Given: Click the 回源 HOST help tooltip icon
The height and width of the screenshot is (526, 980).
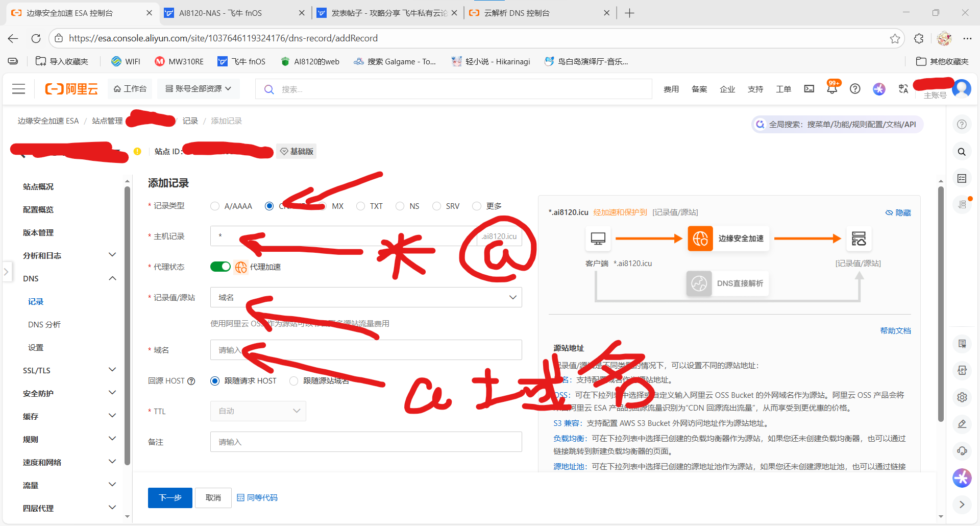Looking at the screenshot, I should pyautogui.click(x=191, y=381).
